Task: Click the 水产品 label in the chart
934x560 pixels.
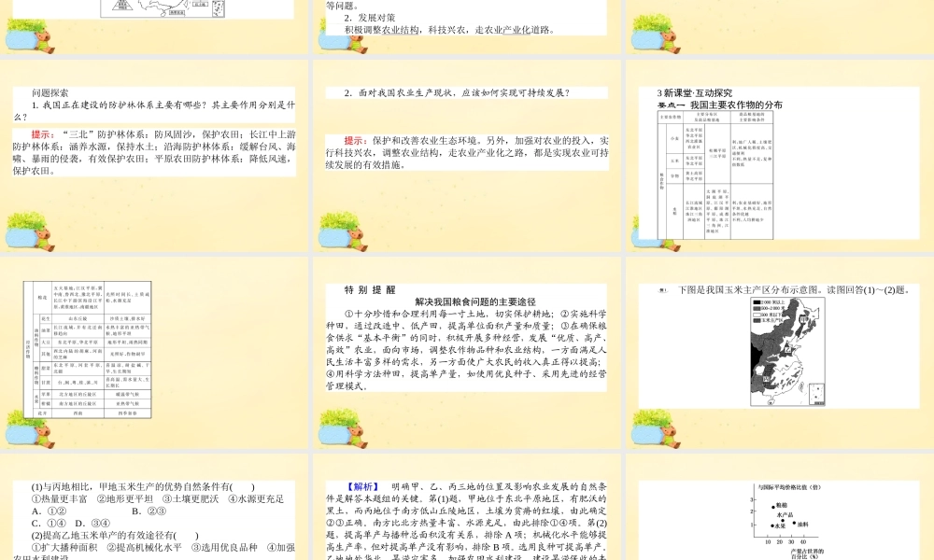Action: [x=785, y=515]
